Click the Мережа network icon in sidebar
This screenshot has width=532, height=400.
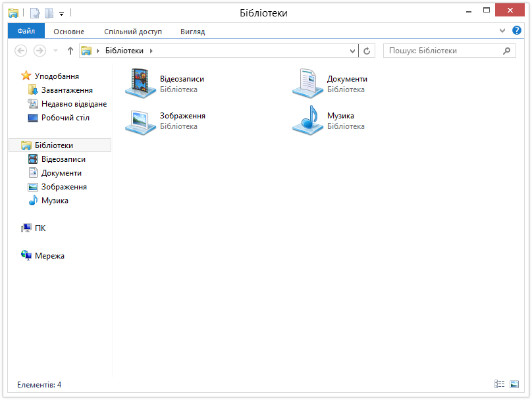[x=26, y=255]
